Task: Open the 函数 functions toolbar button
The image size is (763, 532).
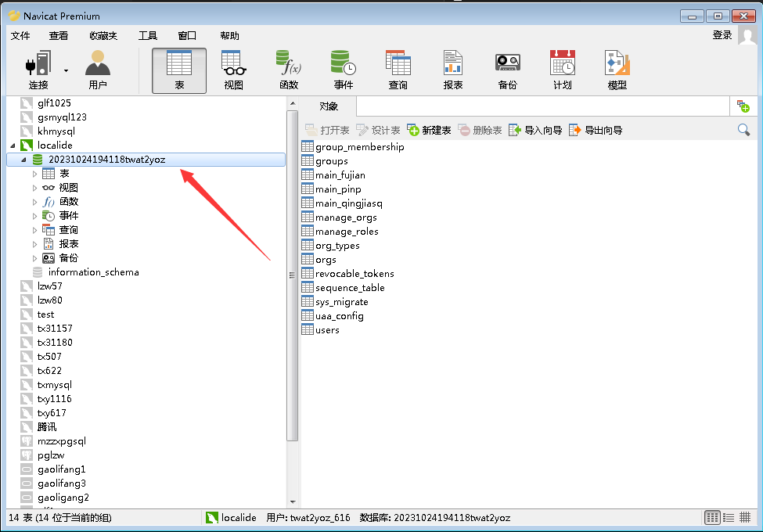Action: coord(289,70)
